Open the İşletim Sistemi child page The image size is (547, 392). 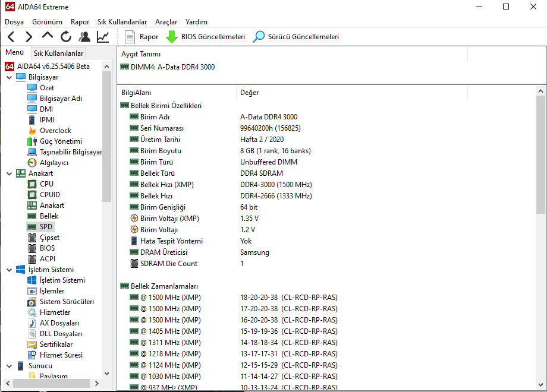point(56,280)
